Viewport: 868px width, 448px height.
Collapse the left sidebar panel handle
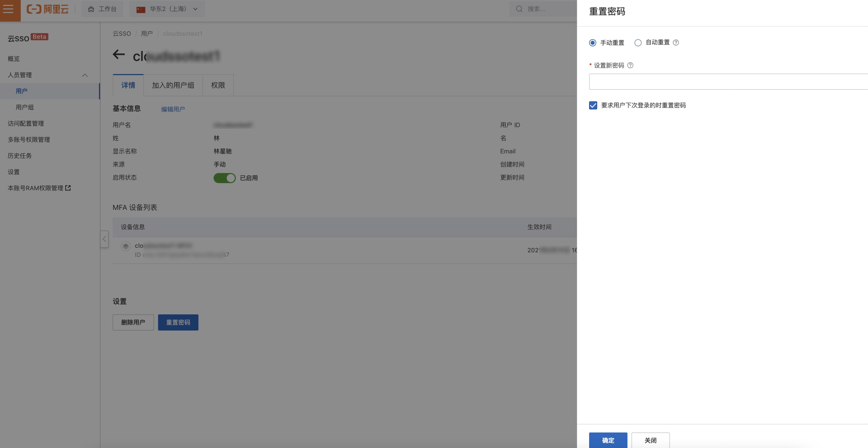104,239
